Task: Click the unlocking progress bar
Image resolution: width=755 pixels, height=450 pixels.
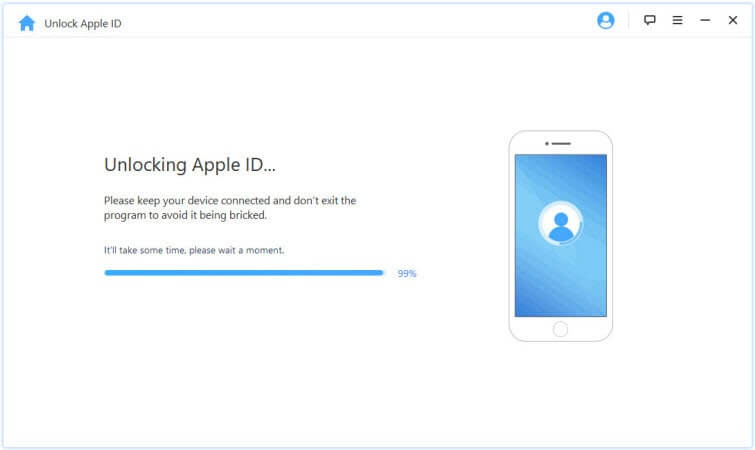Action: 244,273
